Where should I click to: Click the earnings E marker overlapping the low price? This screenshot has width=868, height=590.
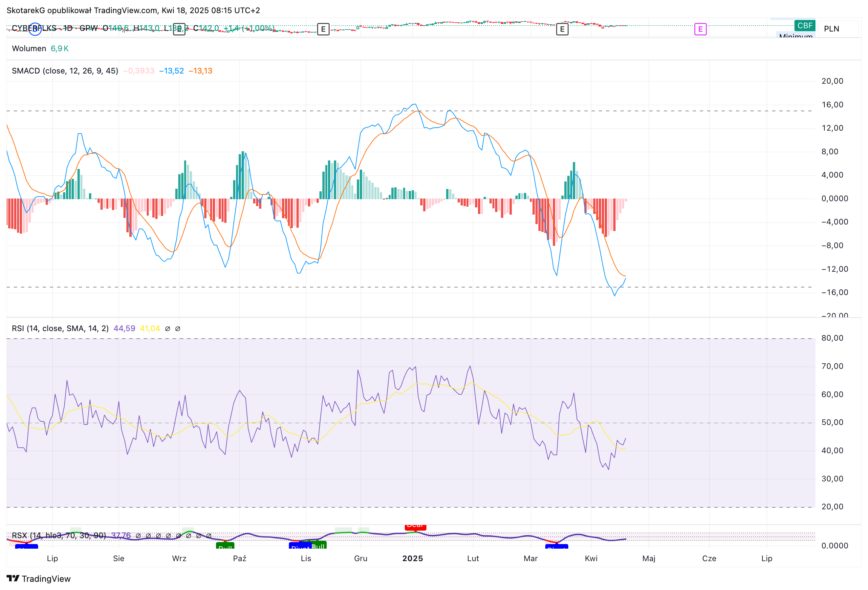[x=179, y=29]
